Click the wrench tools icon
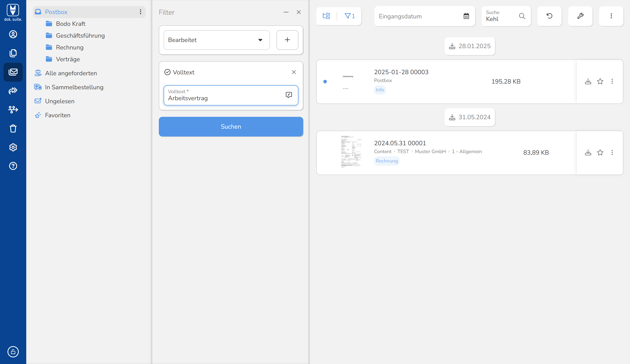630x364 pixels. (x=580, y=16)
